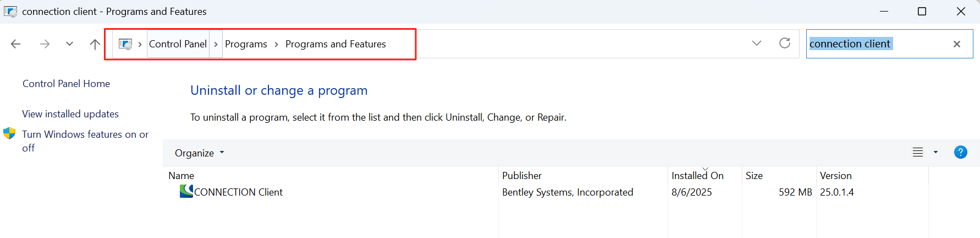Click the Control Panel icon in address bar

125,44
